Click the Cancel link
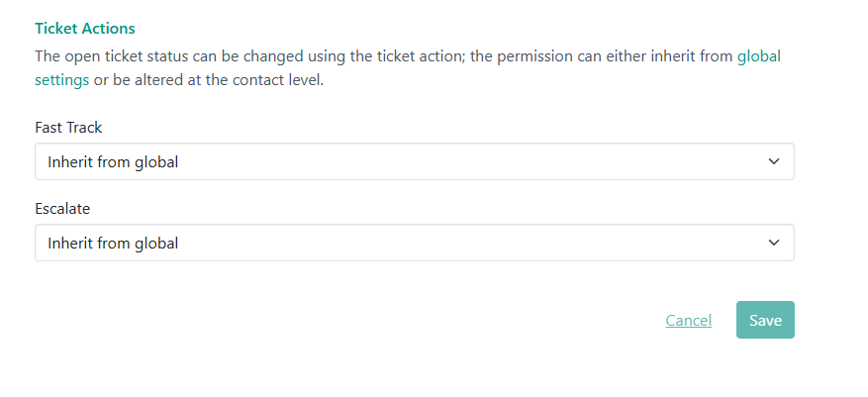 688,320
